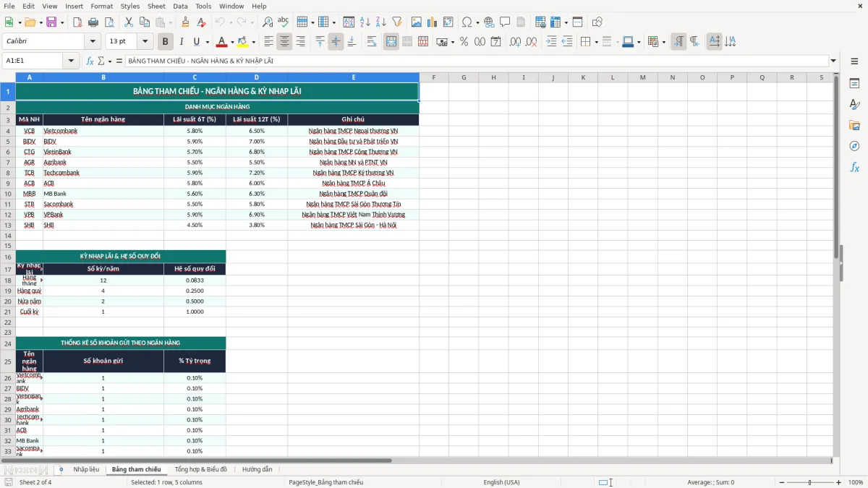This screenshot has width=868, height=488.
Task: Click the English (USA) language status
Action: (x=501, y=482)
